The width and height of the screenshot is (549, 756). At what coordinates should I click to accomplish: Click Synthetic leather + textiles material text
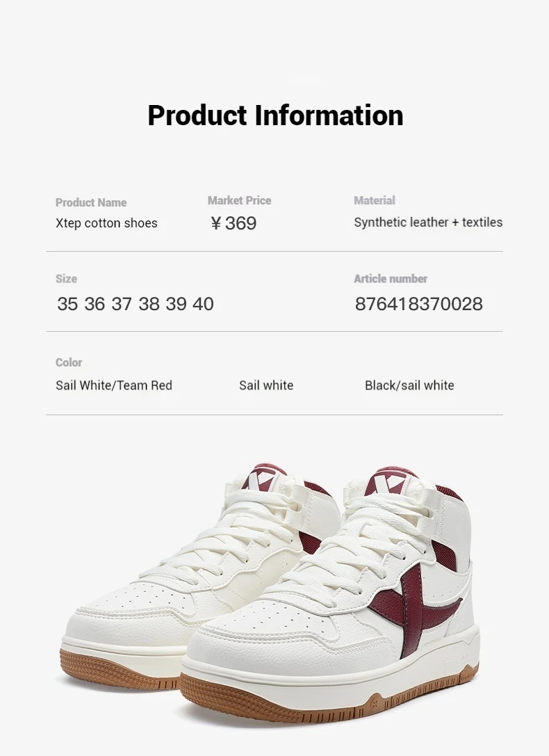pos(428,223)
